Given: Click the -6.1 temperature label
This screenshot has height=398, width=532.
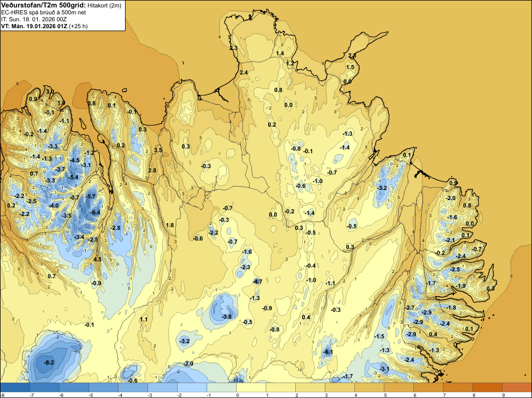Looking at the screenshot, I should [328, 352].
